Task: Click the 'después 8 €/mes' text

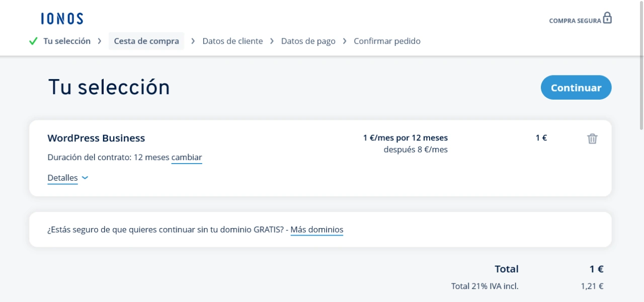Action: pyautogui.click(x=416, y=149)
